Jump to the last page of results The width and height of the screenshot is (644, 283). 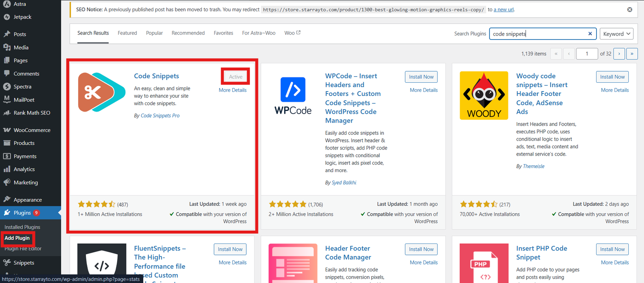(632, 54)
